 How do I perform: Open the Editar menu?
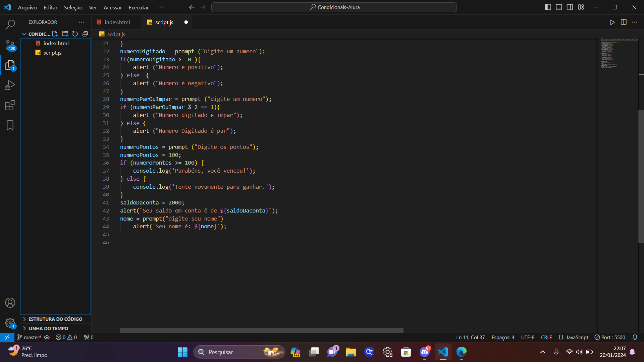[50, 7]
